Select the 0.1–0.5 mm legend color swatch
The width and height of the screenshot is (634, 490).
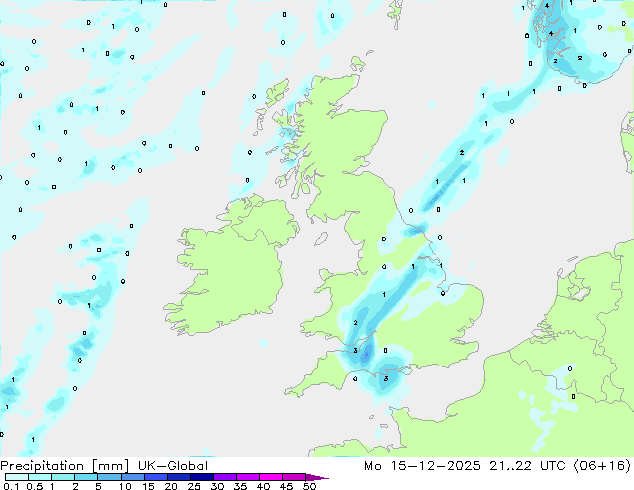tap(17, 477)
